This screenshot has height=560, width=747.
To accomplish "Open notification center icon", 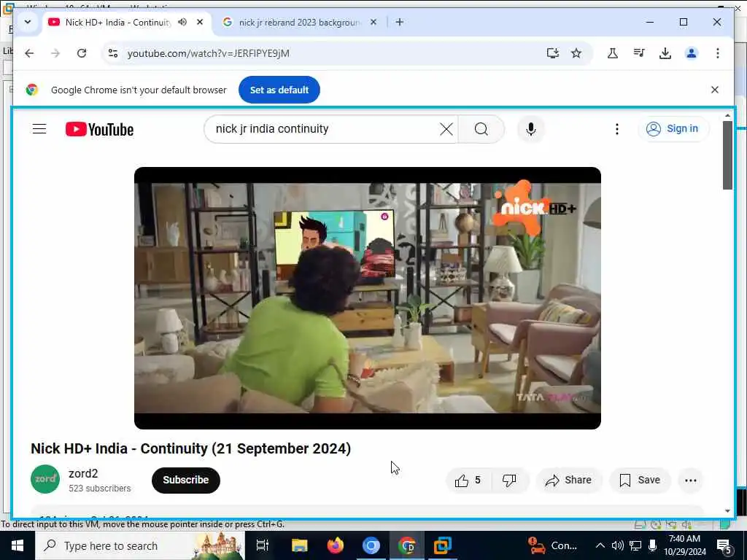I will coord(724,546).
